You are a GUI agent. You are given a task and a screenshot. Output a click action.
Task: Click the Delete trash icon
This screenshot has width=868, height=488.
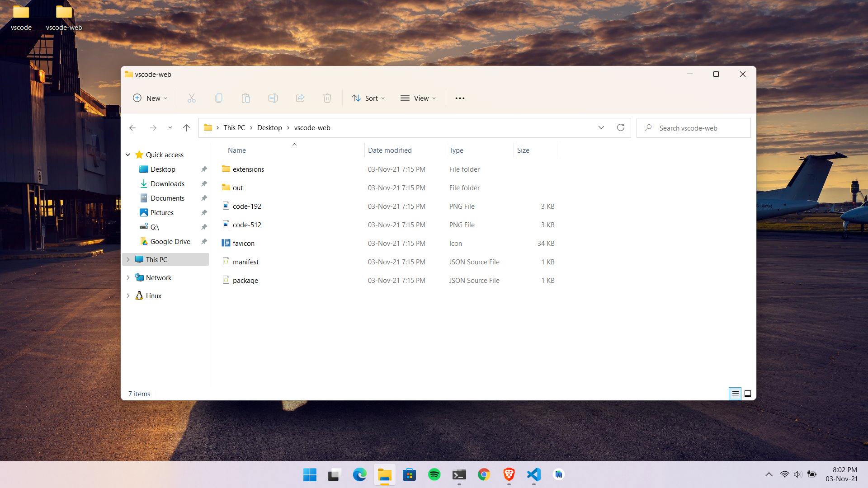[327, 98]
